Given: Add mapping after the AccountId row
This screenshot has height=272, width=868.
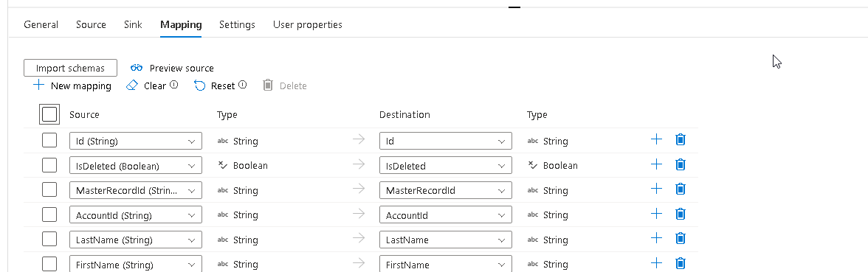Looking at the screenshot, I should click(656, 214).
